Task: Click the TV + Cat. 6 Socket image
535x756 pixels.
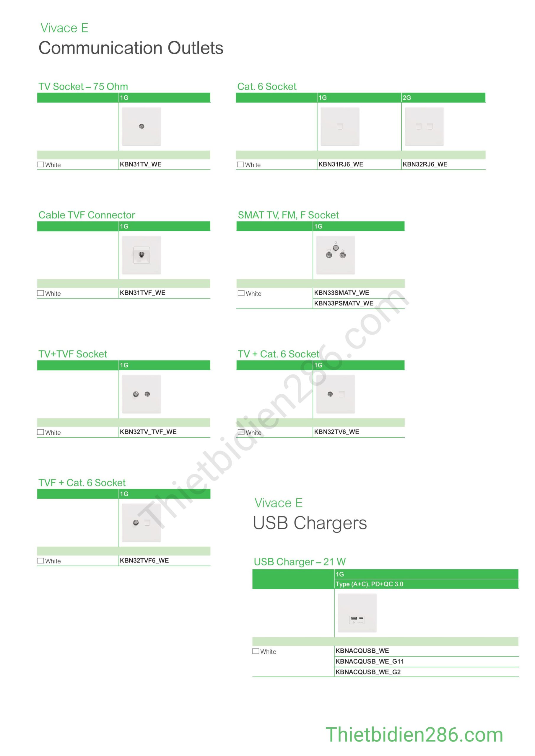Action: tap(335, 394)
